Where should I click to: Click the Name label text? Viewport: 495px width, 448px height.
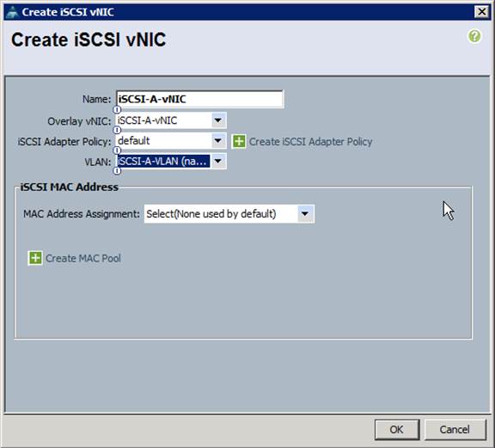(x=96, y=99)
